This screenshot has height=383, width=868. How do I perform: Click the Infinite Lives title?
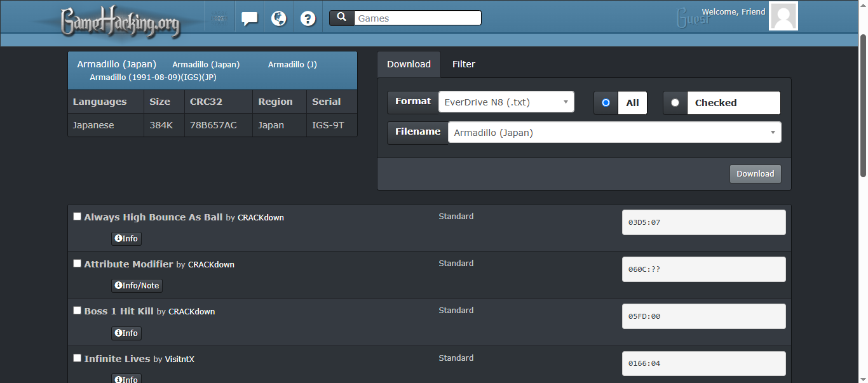tap(117, 359)
